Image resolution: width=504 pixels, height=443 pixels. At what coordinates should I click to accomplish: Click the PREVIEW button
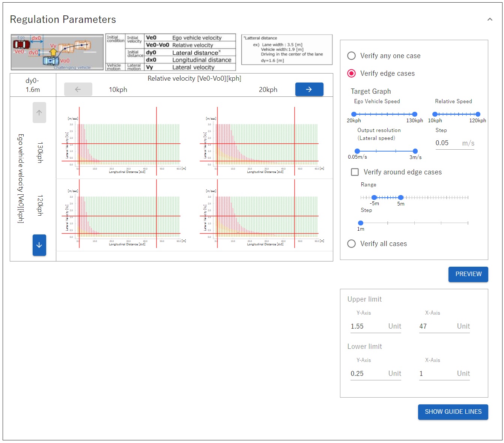click(468, 274)
